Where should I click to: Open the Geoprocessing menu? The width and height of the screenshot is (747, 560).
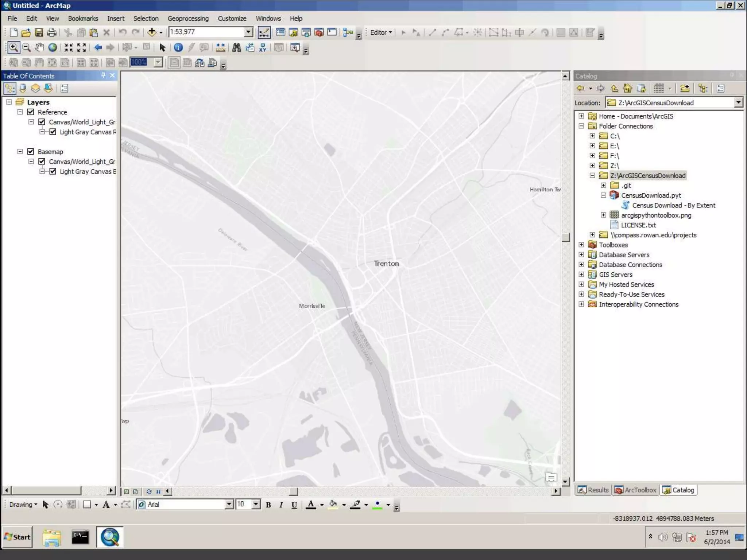click(x=188, y=18)
